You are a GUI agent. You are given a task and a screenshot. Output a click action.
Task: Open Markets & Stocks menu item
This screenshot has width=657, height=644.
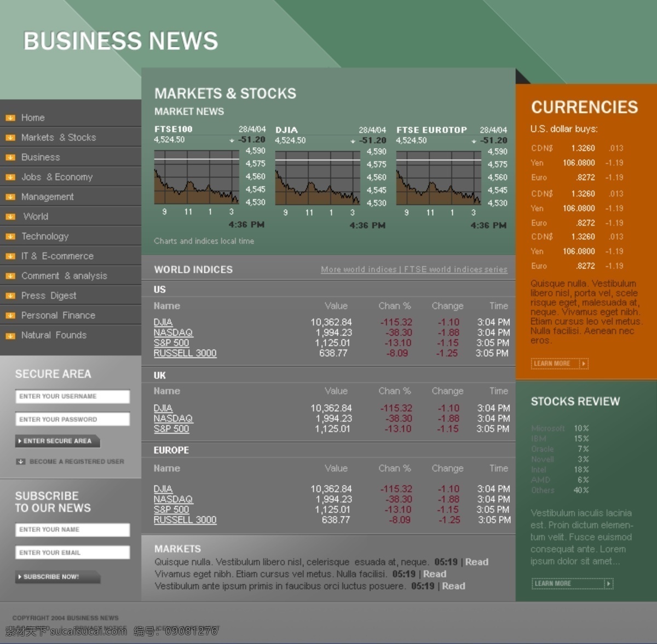(x=58, y=137)
